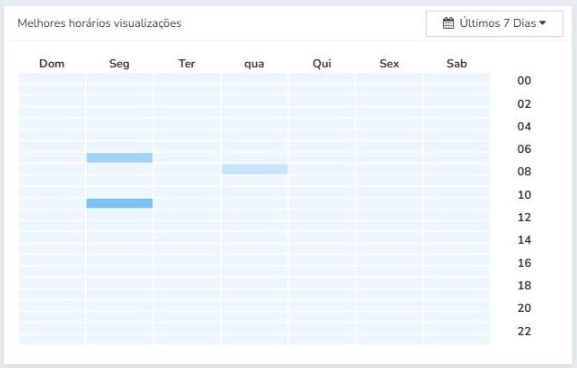Select the dark blue Seg cell near 11 hours
Viewport: 577px width, 368px height.
click(x=120, y=203)
